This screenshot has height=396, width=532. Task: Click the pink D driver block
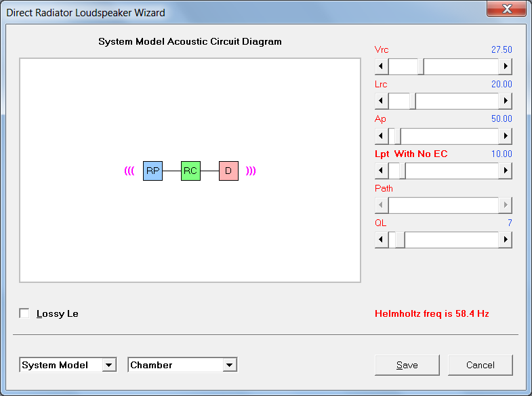point(228,171)
